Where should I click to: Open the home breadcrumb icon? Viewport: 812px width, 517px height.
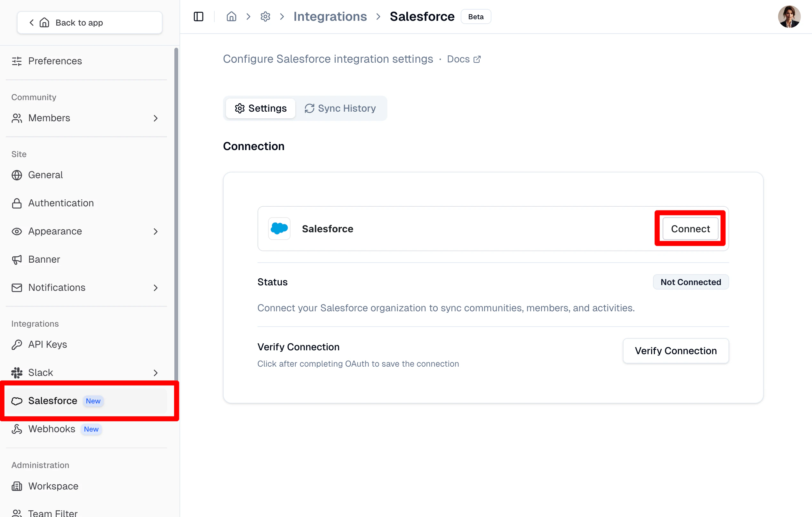pyautogui.click(x=231, y=17)
